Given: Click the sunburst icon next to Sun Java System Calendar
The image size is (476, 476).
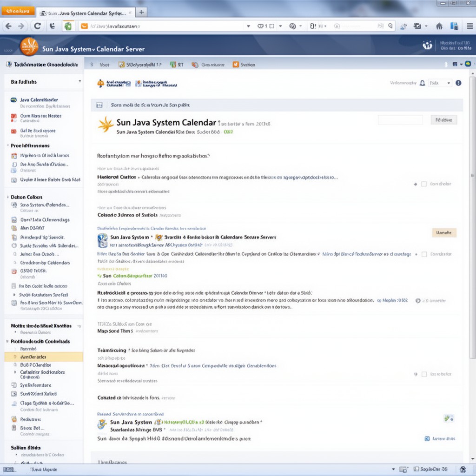Looking at the screenshot, I should 106,125.
